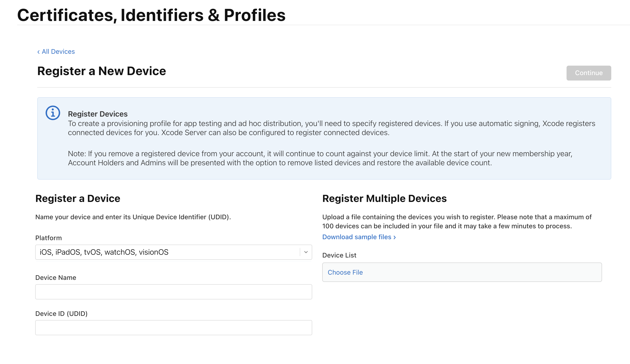The image size is (630, 364).
Task: Click the Device Name label text
Action: pos(56,278)
